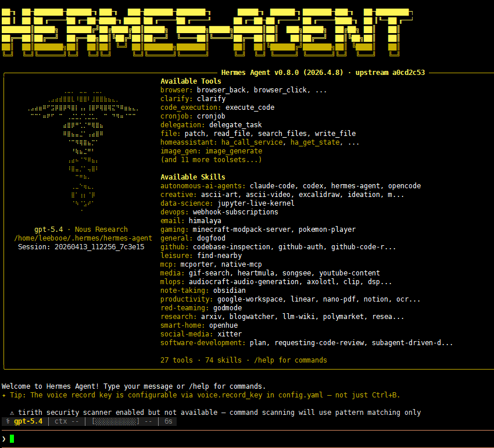Click the ctx indicator in status bar

pyautogui.click(x=67, y=421)
